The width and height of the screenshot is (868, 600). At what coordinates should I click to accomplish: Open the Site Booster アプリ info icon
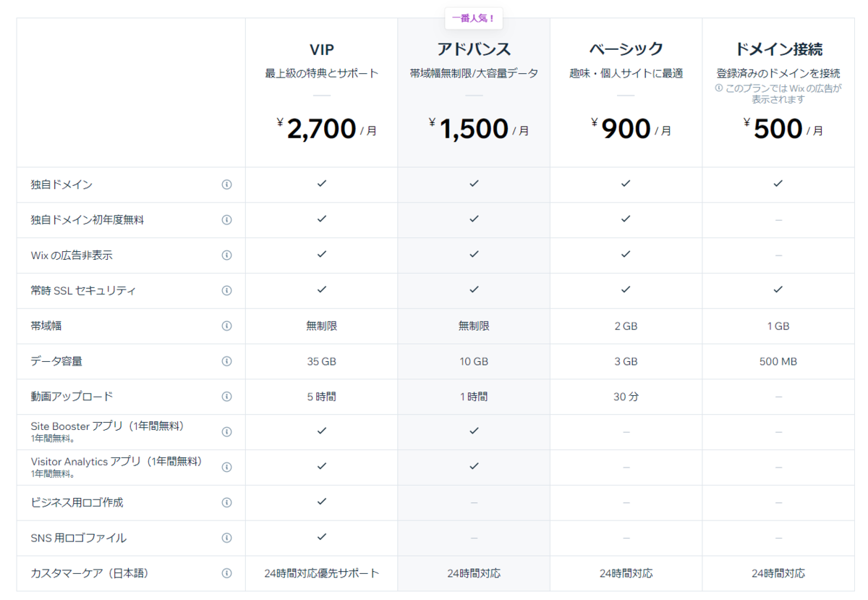pyautogui.click(x=226, y=431)
